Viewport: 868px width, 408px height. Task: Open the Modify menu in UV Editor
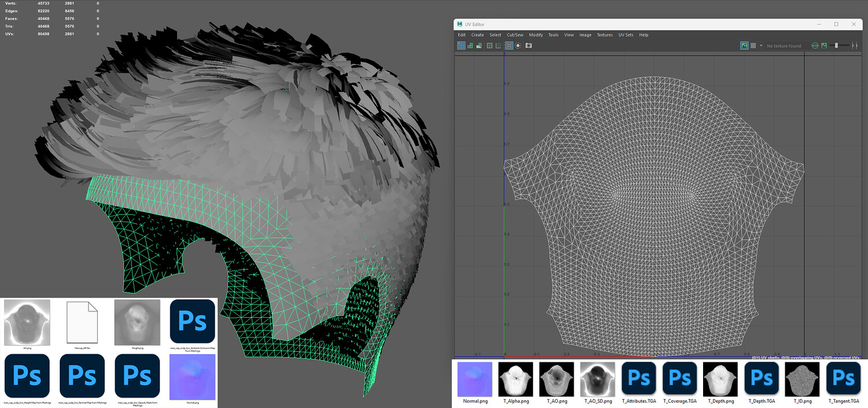click(x=536, y=35)
